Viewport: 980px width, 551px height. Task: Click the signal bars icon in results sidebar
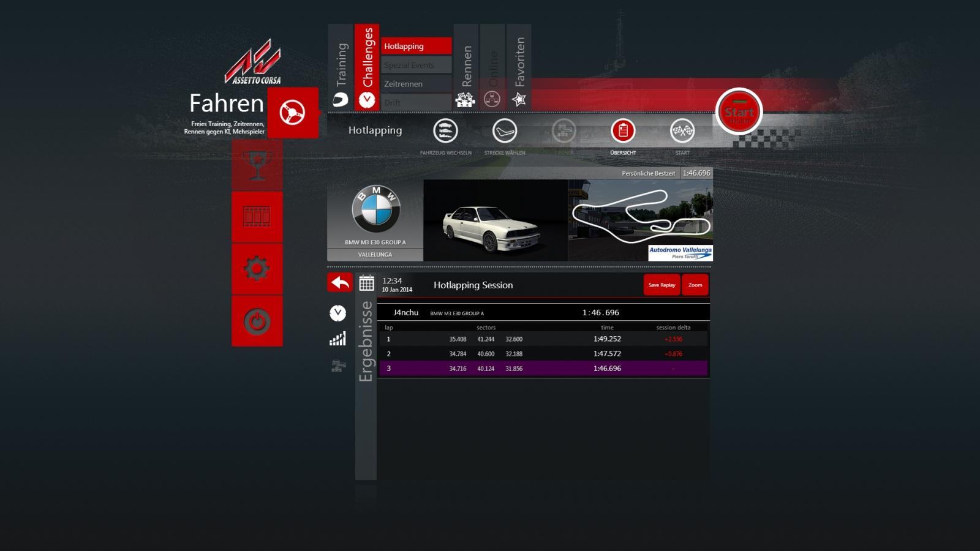[337, 339]
